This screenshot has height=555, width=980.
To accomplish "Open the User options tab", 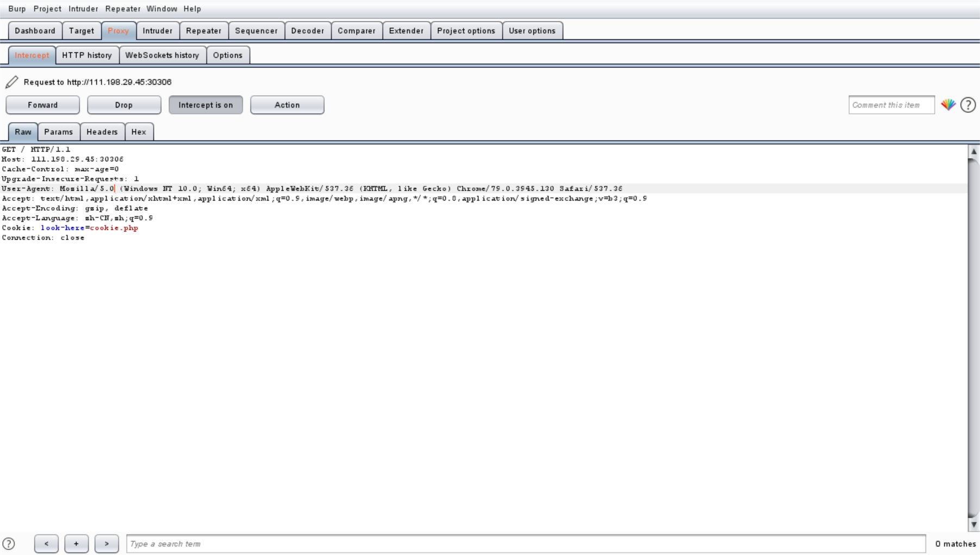I will coord(532,31).
